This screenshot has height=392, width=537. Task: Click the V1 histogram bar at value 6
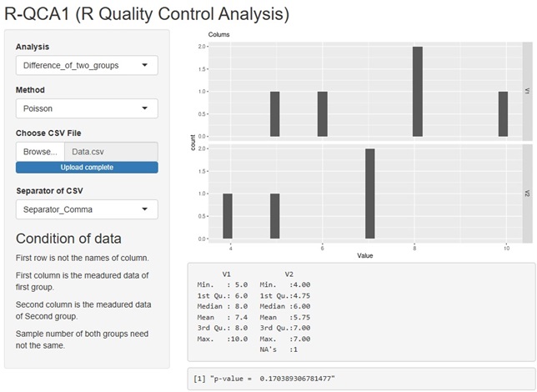pyautogui.click(x=323, y=114)
